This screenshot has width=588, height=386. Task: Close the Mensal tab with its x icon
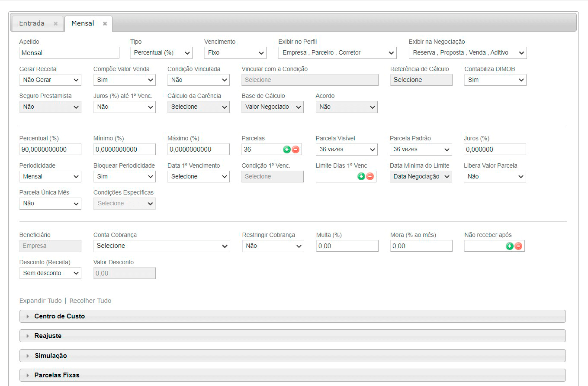(105, 24)
